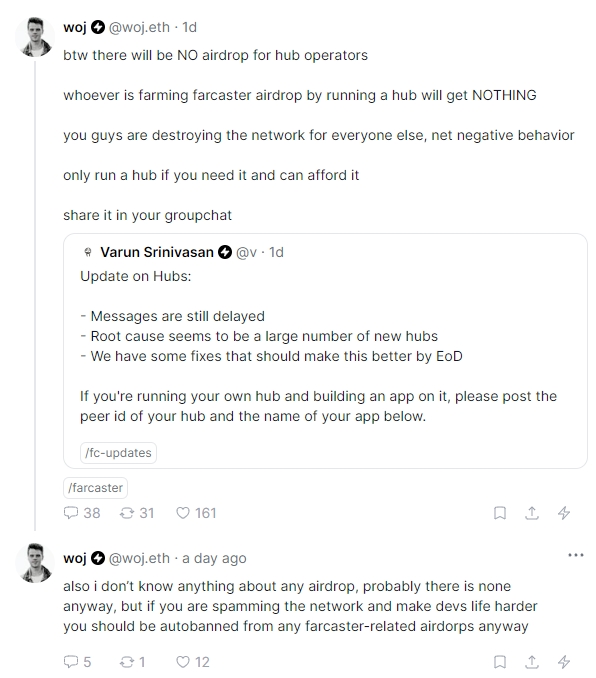Viewport: 596px width, 678px height.
Task: Like the first cast with 161 likes
Action: pos(183,513)
